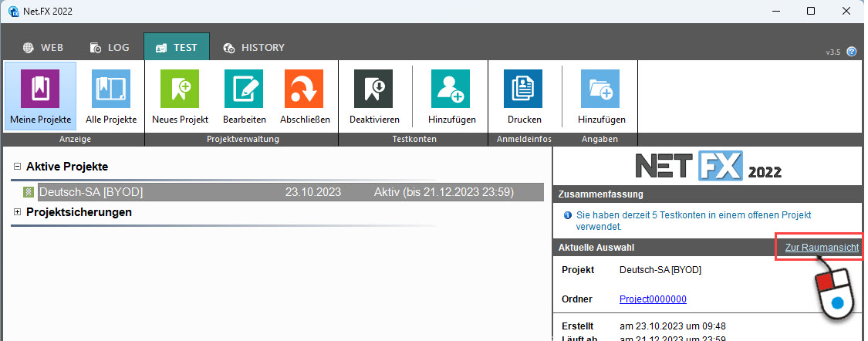
Task: Open the HISTORY tab
Action: [x=254, y=48]
